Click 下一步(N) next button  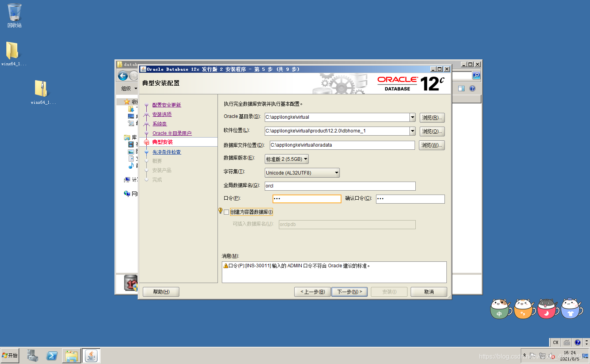349,292
